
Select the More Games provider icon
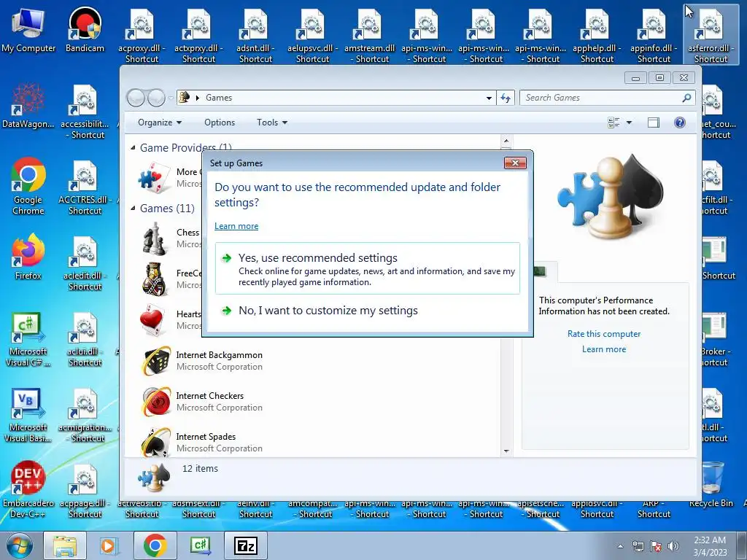[x=155, y=178]
